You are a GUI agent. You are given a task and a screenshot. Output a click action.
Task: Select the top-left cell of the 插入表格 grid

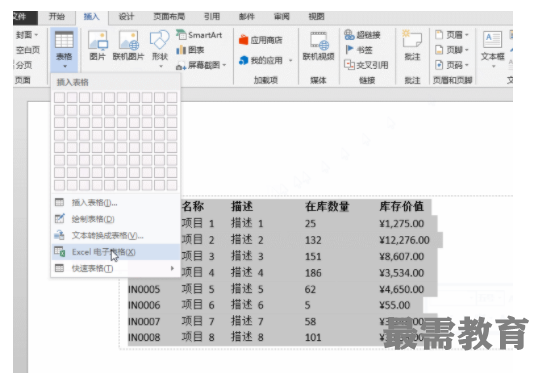coord(59,98)
